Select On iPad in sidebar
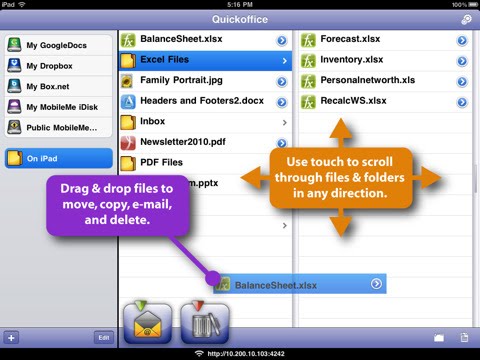The height and width of the screenshot is (360, 480). (59, 158)
